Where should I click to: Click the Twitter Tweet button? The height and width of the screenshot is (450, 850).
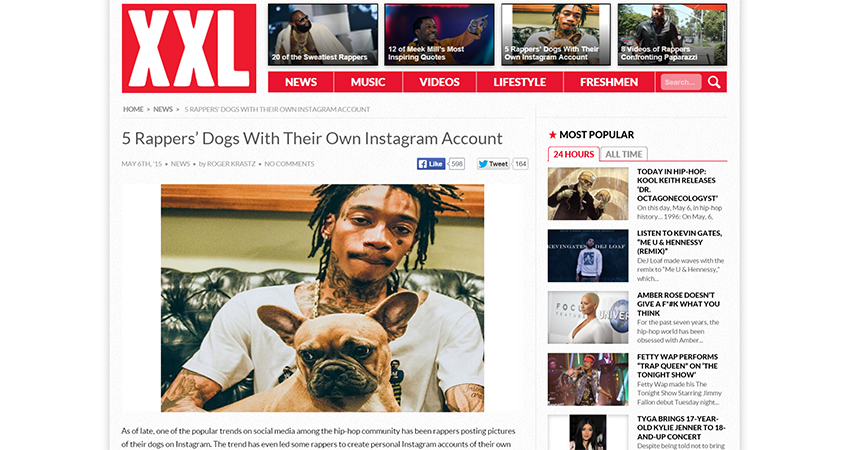click(x=493, y=164)
